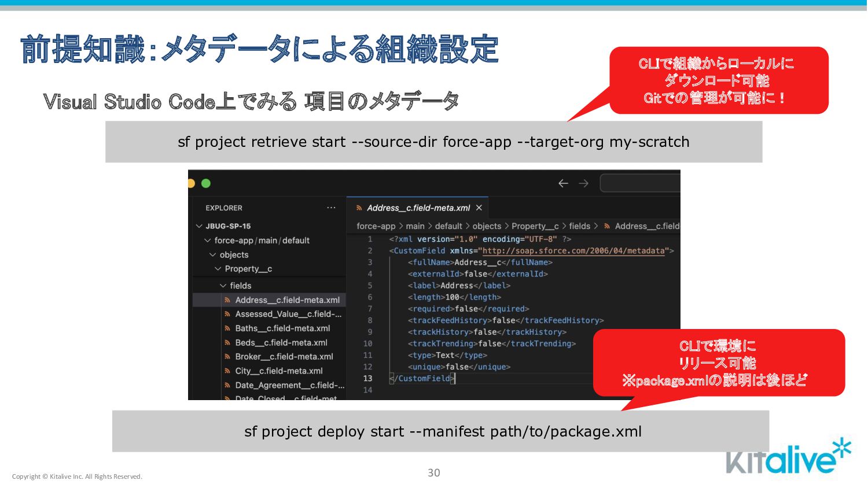Click XML icon beside Broker__c file

227,357
